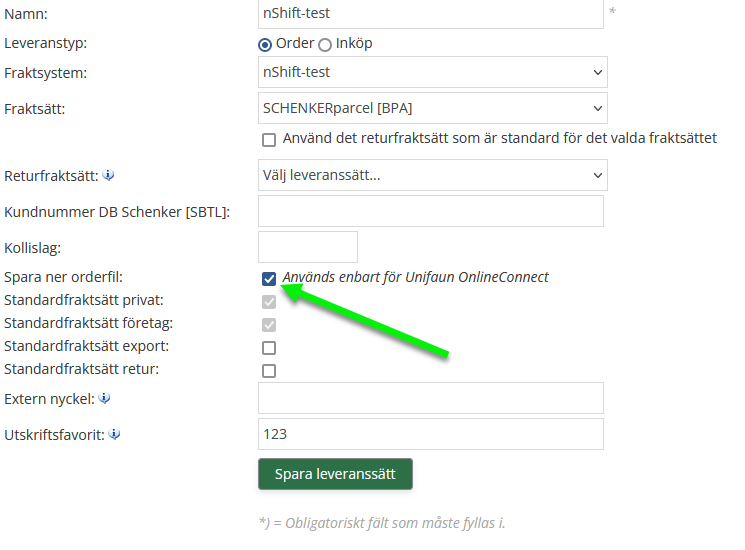Image resolution: width=745 pixels, height=550 pixels.
Task: Select the Extern nyckel text field
Action: 430,398
